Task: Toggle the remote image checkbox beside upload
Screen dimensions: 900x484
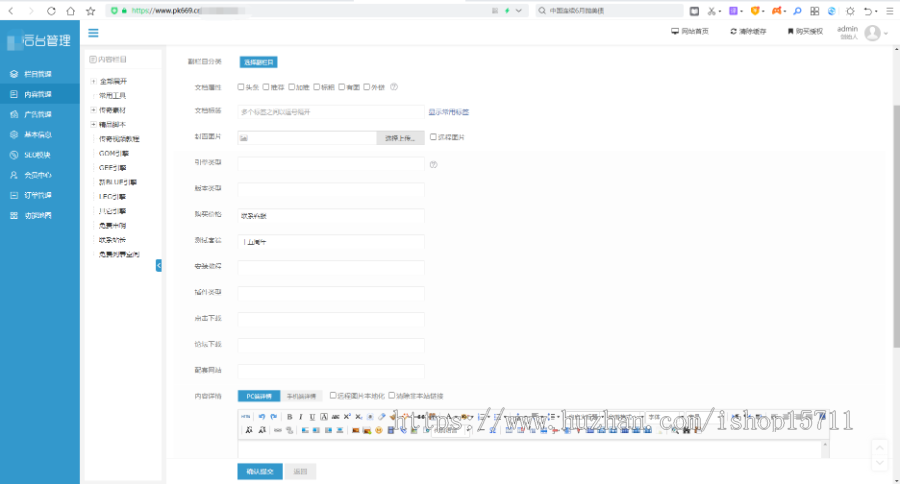Action: (x=433, y=137)
